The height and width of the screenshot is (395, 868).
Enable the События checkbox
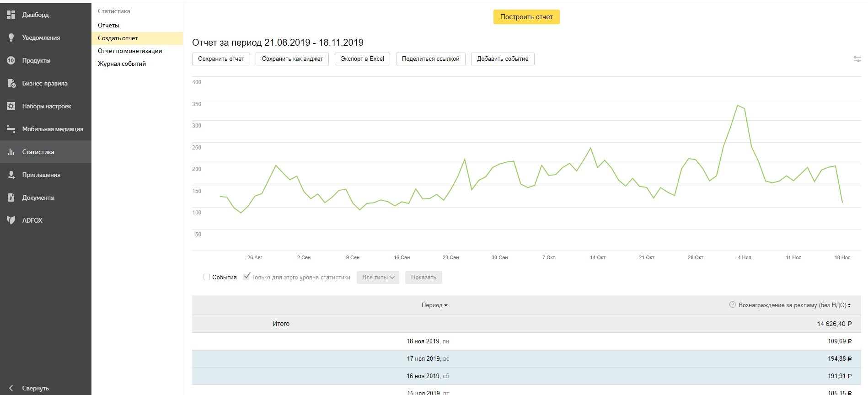click(x=207, y=277)
